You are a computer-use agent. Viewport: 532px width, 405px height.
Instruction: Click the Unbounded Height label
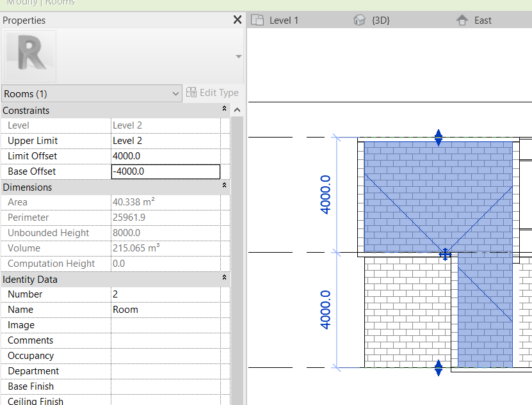pos(48,233)
